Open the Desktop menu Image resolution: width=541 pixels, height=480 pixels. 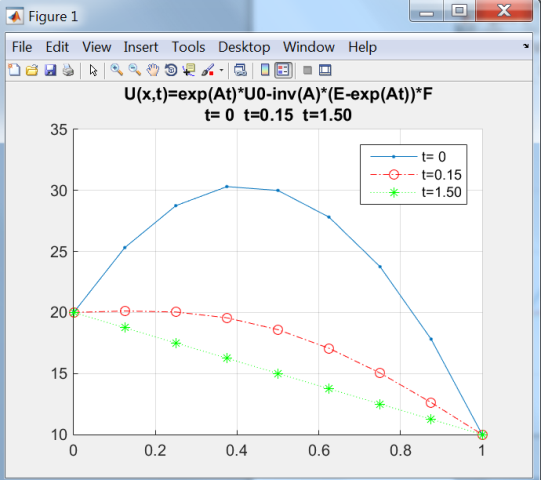point(244,47)
